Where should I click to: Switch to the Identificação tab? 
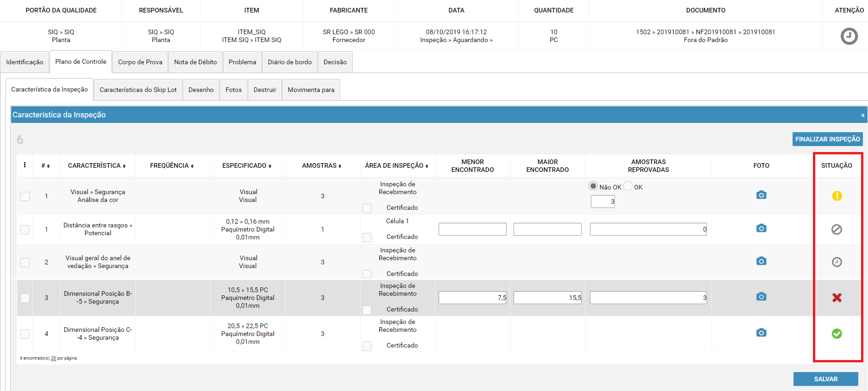click(25, 62)
